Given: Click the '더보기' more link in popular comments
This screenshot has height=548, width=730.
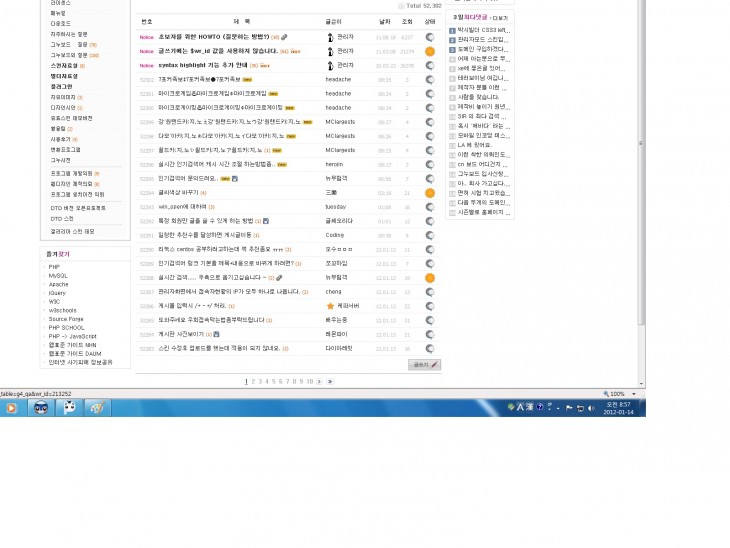Looking at the screenshot, I should [x=500, y=18].
